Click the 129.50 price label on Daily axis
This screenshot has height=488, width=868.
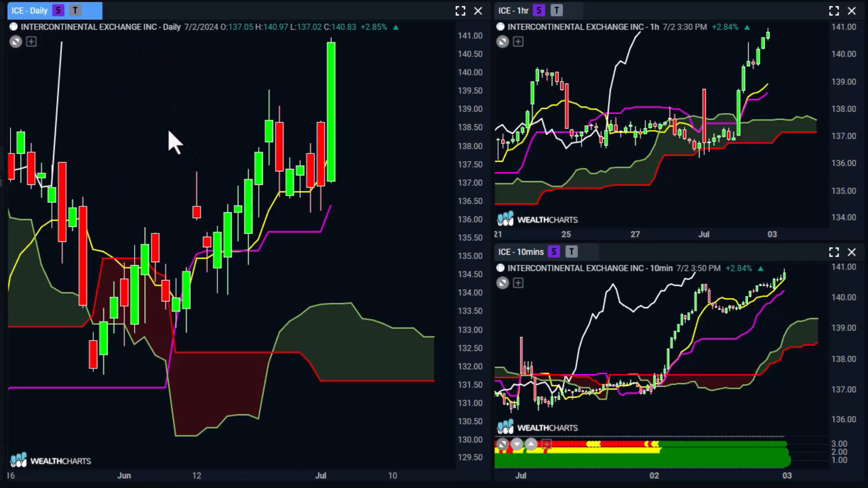pyautogui.click(x=470, y=457)
